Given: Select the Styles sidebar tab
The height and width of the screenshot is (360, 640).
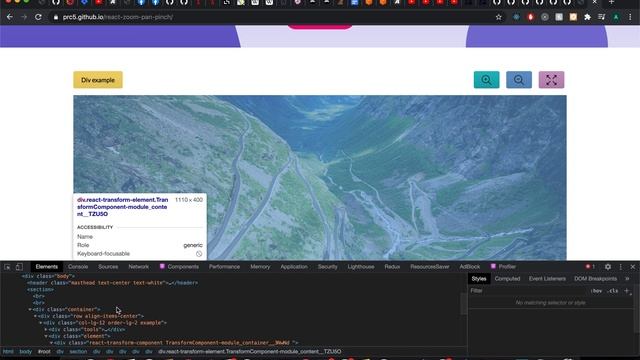Looking at the screenshot, I should point(479,279).
